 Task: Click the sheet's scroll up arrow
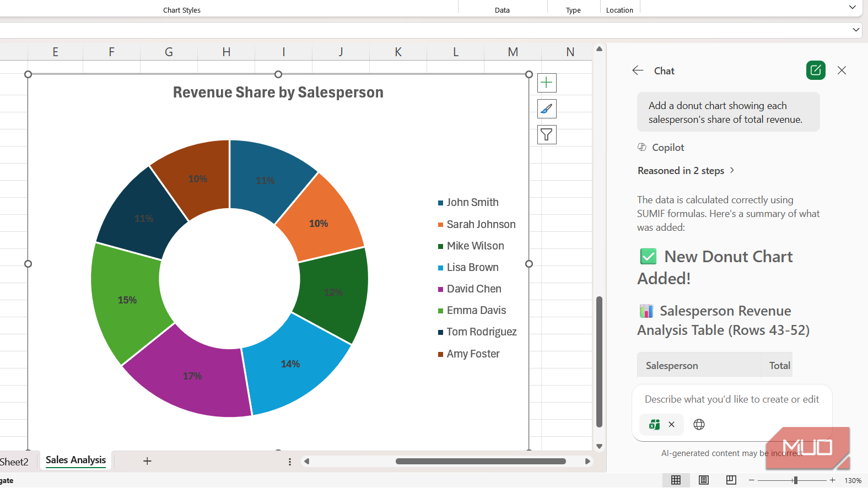(x=599, y=49)
